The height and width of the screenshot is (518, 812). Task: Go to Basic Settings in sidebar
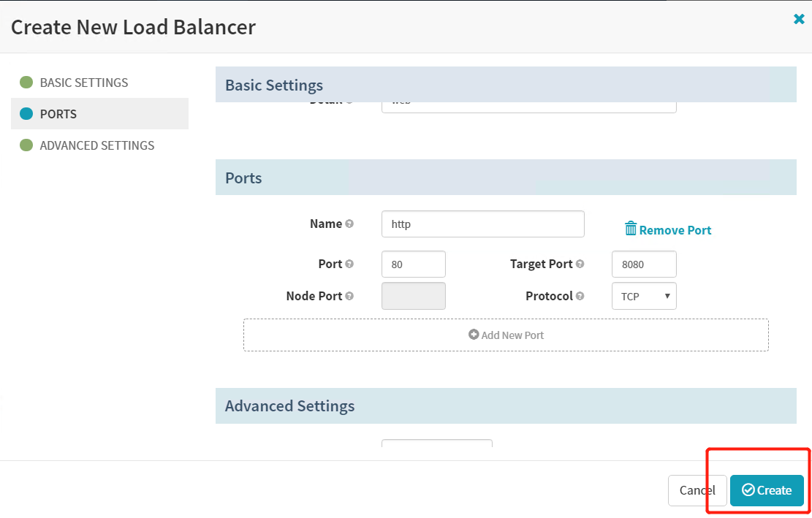[83, 83]
